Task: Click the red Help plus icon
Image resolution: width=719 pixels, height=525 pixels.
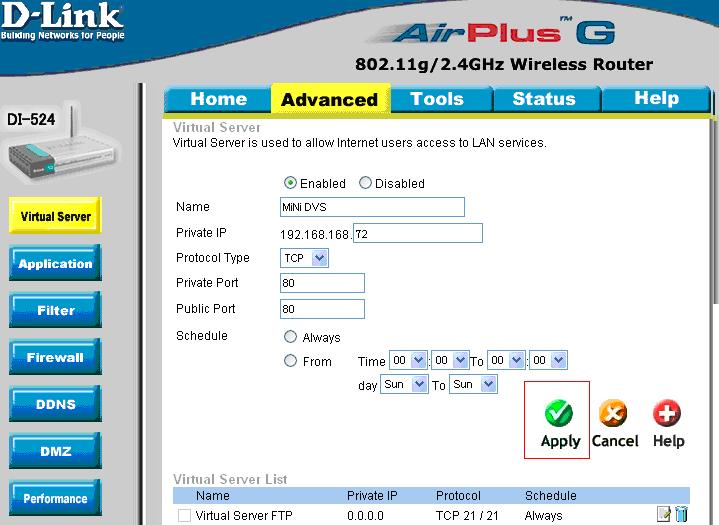Action: 667,413
